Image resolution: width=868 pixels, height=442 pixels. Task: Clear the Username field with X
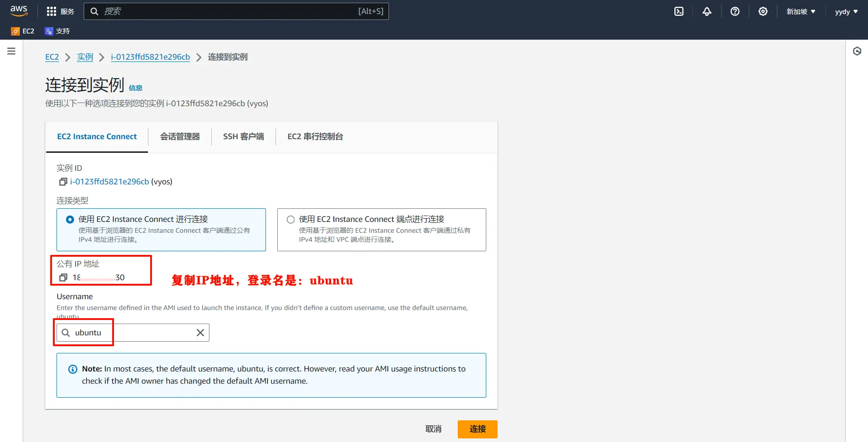pyautogui.click(x=200, y=333)
